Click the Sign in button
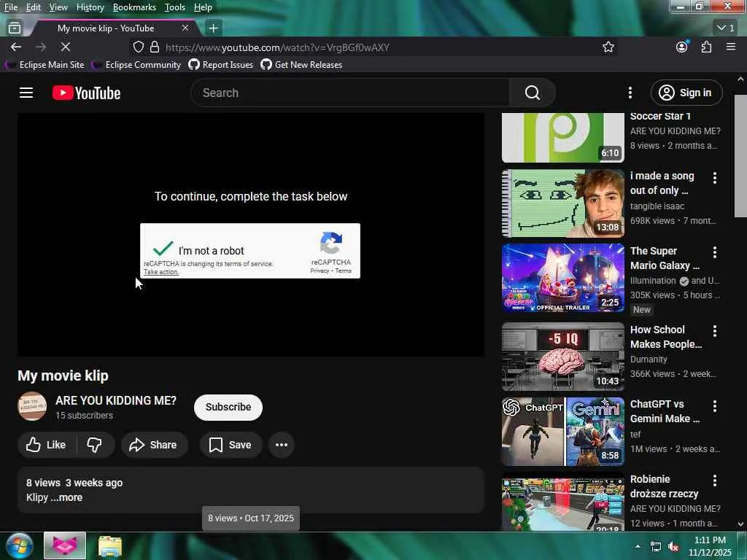Viewport: 747px width, 560px height. coord(686,93)
